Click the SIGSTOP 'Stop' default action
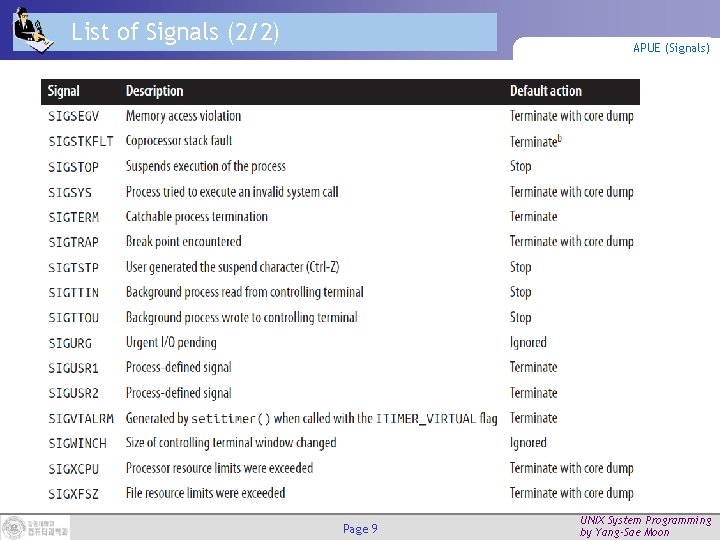 (x=520, y=166)
